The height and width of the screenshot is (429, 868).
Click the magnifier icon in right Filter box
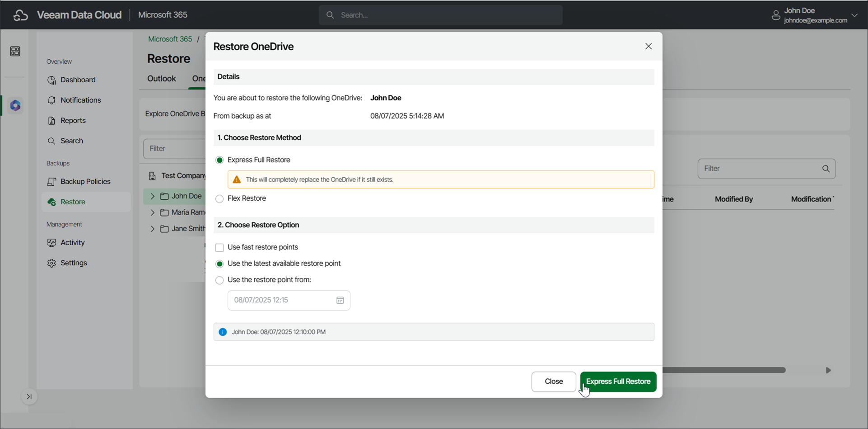826,169
